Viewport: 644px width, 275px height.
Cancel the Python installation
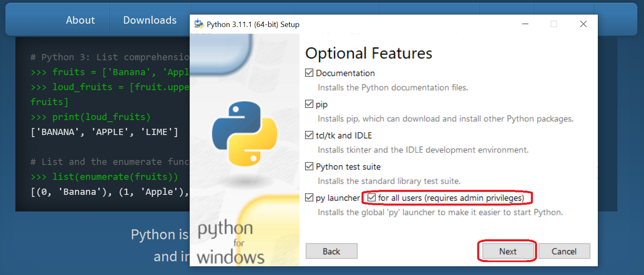click(564, 251)
